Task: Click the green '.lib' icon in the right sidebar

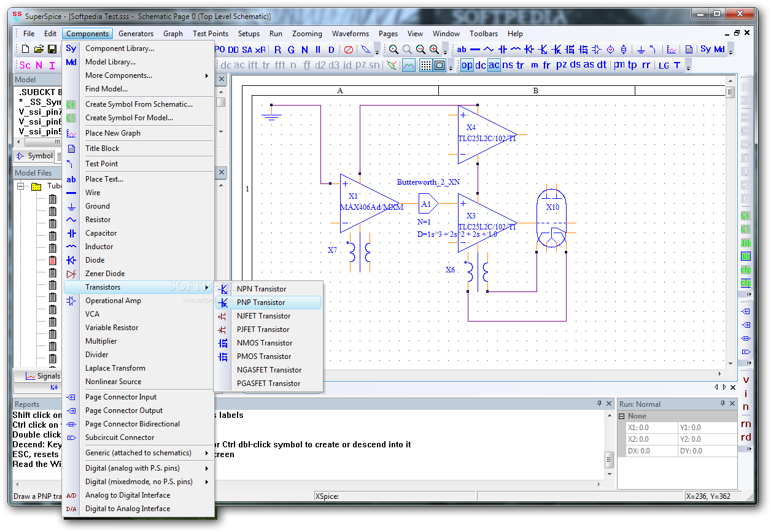Action: click(746, 243)
